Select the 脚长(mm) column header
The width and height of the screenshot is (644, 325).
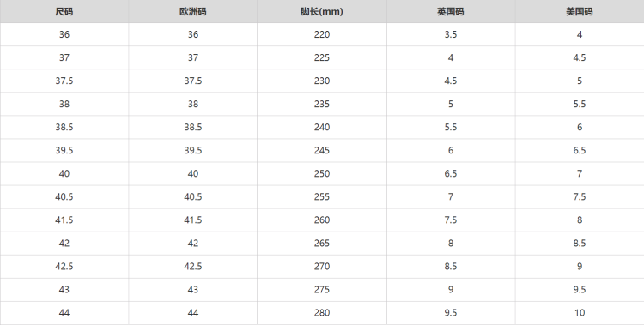pos(322,11)
